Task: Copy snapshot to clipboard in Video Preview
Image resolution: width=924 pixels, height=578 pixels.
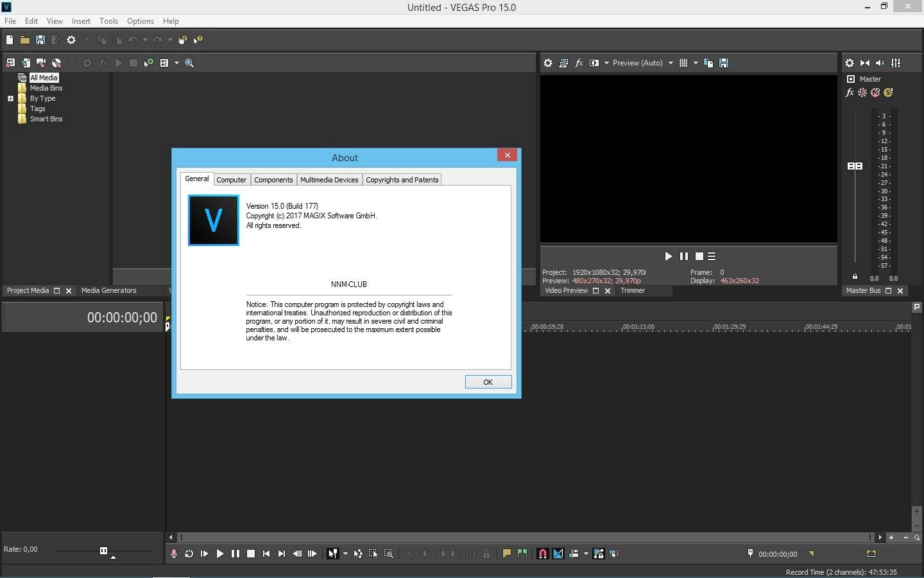Action: (708, 63)
